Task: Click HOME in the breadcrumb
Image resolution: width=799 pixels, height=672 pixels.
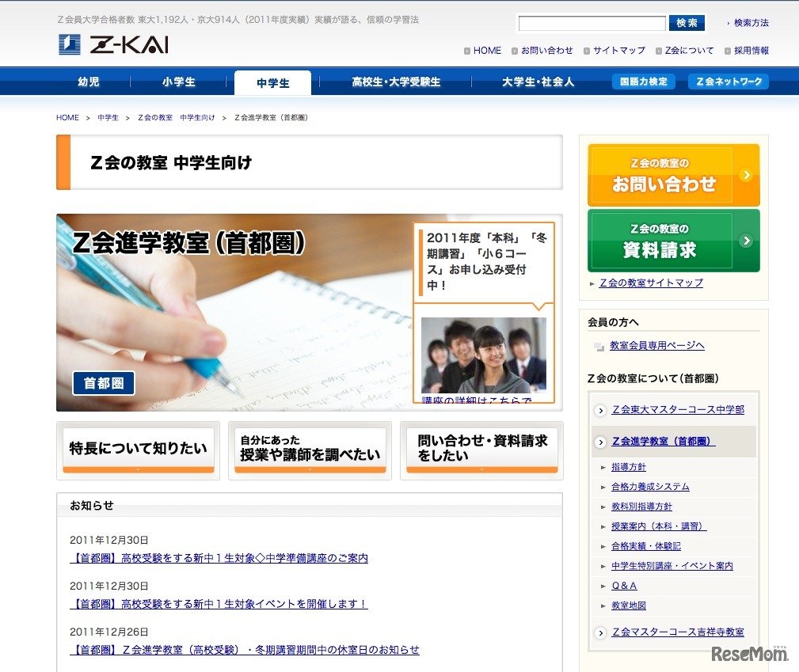Action: click(x=67, y=118)
